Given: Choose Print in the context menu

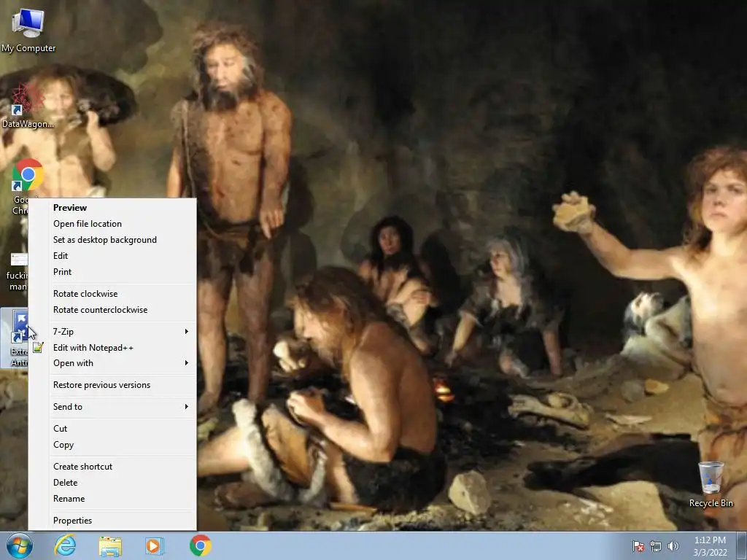Looking at the screenshot, I should coord(112,272).
